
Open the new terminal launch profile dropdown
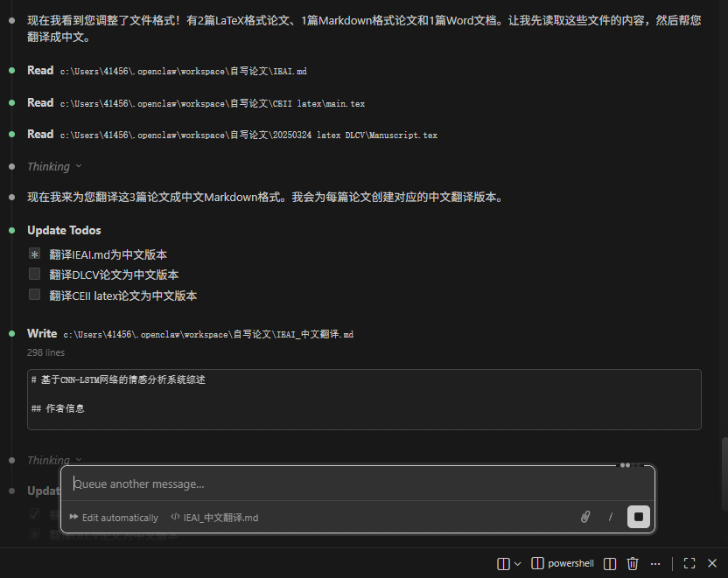518,564
